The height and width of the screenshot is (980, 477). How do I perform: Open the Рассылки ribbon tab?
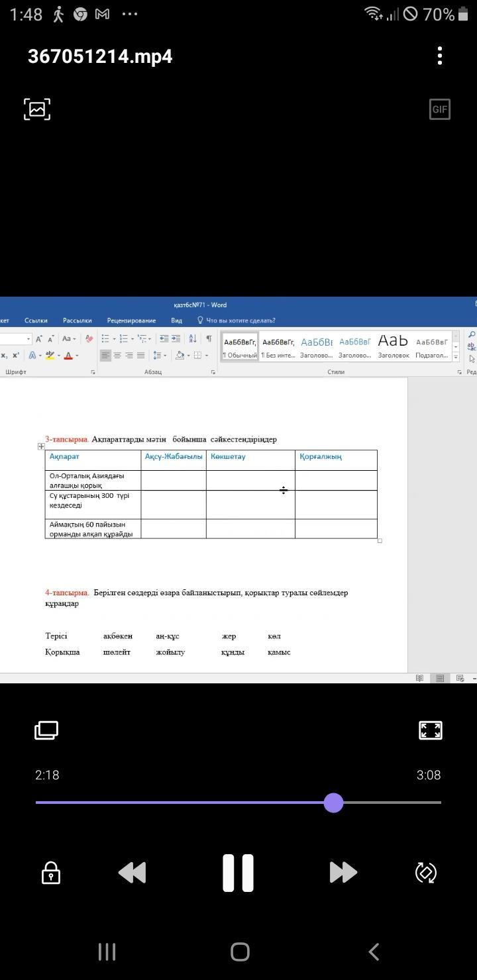(77, 320)
